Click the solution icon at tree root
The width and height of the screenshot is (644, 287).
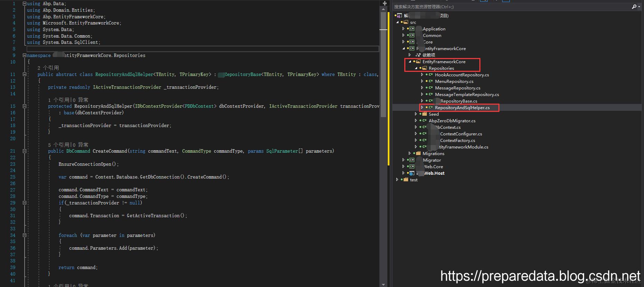pos(399,16)
